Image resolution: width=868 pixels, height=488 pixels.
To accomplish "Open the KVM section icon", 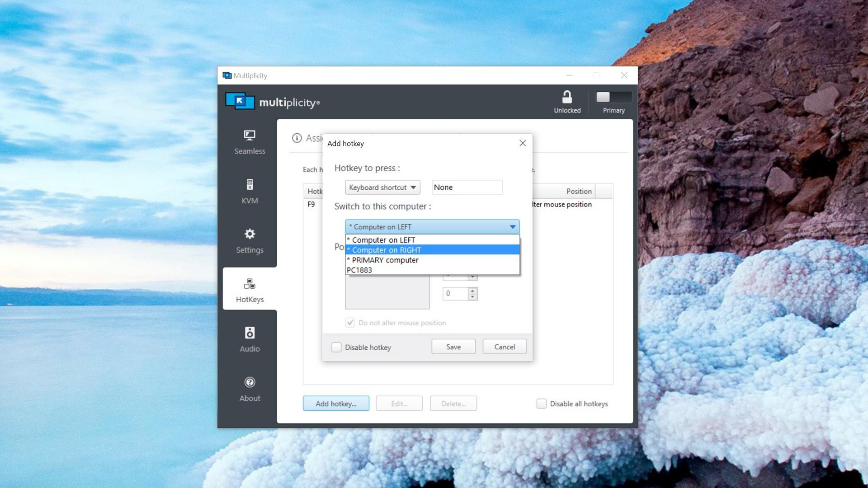I will (250, 185).
